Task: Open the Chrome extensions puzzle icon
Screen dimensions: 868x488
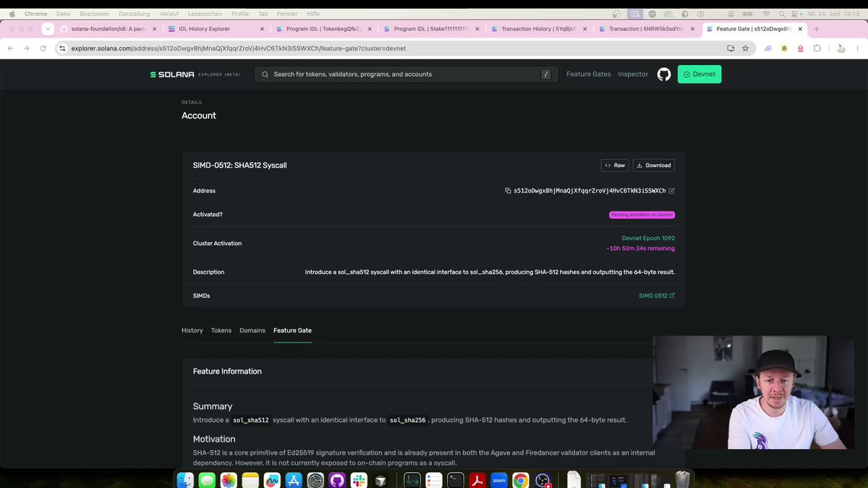Action: coord(817,48)
